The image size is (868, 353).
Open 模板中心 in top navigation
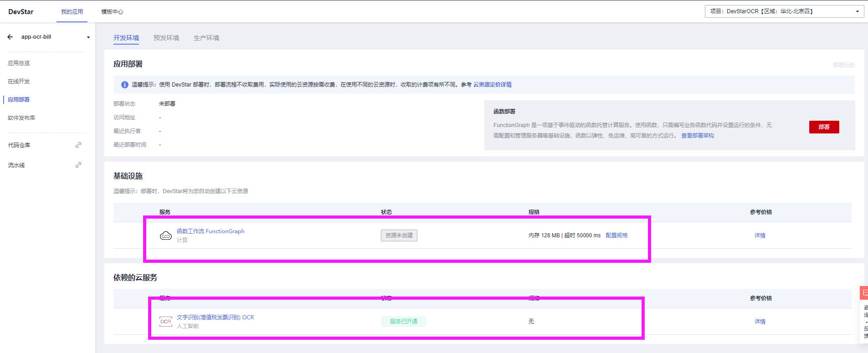(x=112, y=12)
